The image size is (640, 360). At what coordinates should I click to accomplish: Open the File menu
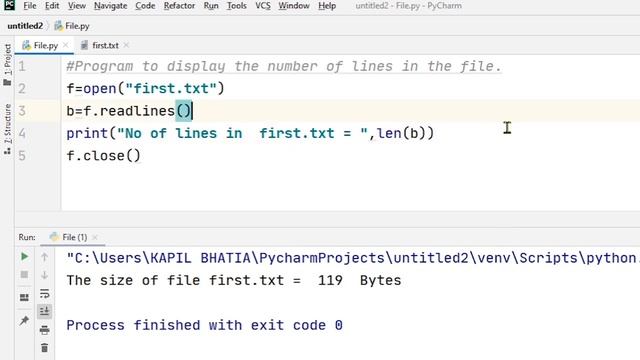coord(30,6)
